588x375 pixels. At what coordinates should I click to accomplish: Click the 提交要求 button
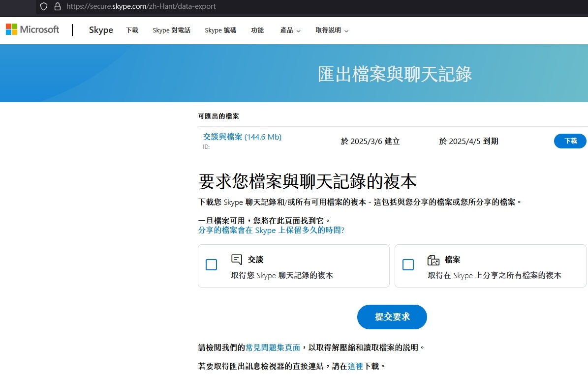coord(392,317)
